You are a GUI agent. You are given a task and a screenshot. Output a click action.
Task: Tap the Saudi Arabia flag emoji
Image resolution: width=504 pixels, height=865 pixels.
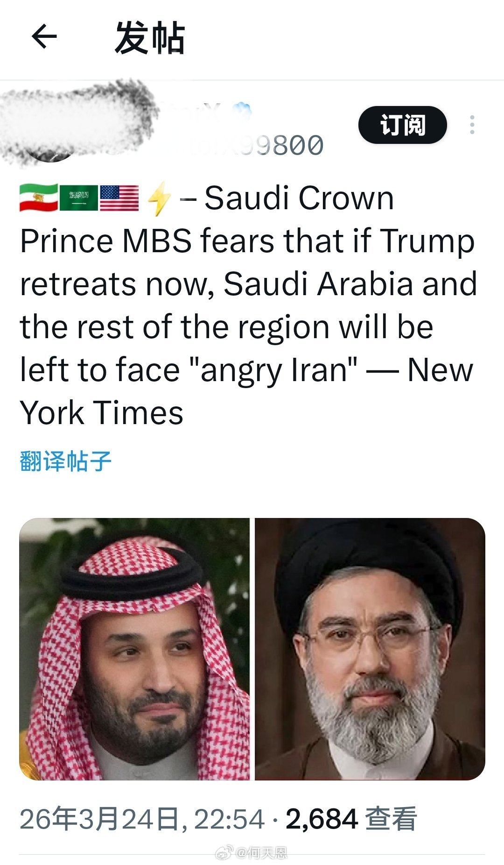(x=79, y=198)
